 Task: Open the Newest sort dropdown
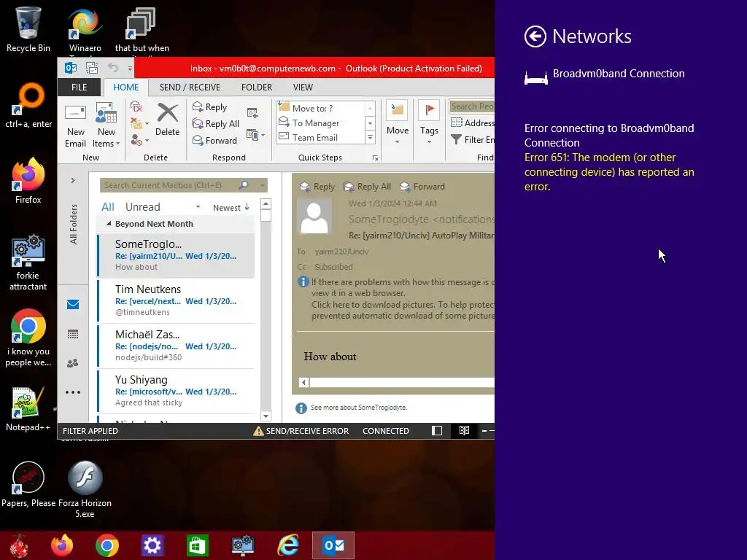231,208
